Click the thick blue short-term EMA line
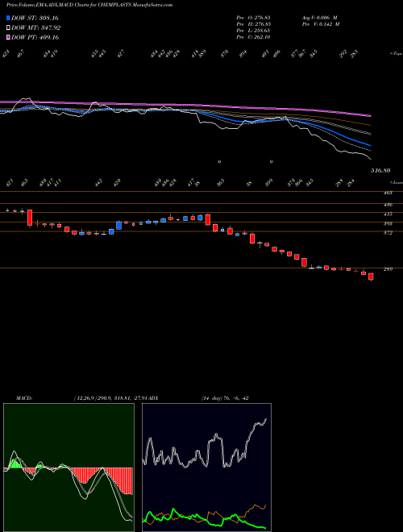 point(238,121)
